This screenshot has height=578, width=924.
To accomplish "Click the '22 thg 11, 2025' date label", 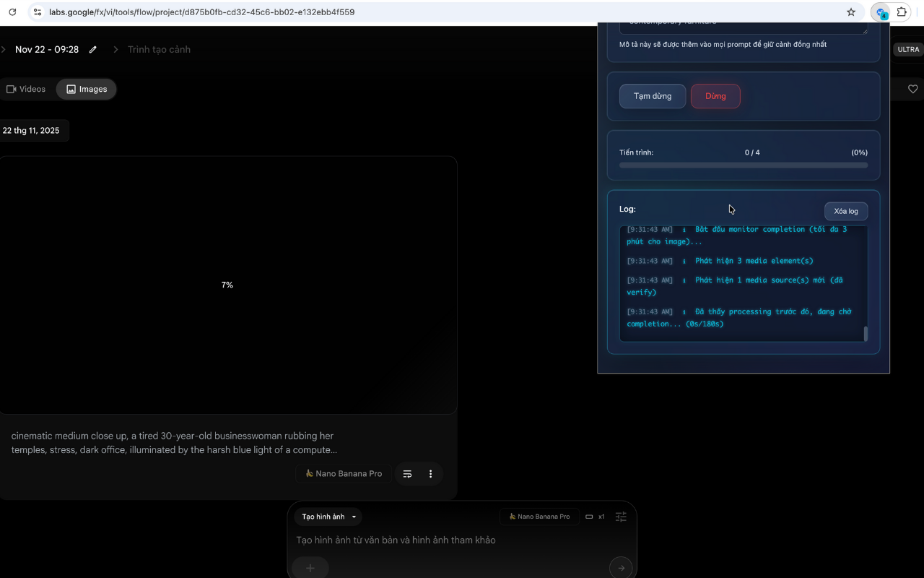I will 31,131.
